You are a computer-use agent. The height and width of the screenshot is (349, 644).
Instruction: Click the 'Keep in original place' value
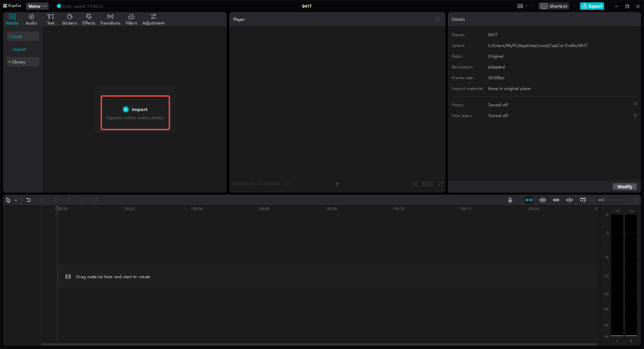509,89
